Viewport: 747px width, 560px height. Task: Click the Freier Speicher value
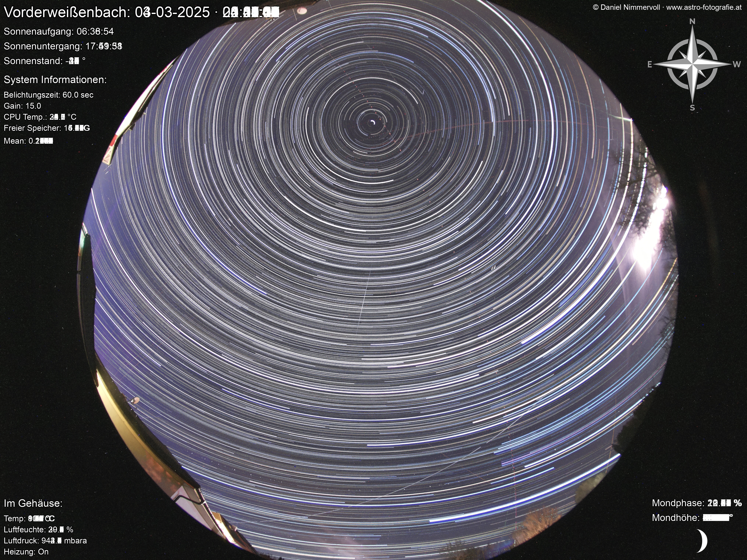coord(47,128)
